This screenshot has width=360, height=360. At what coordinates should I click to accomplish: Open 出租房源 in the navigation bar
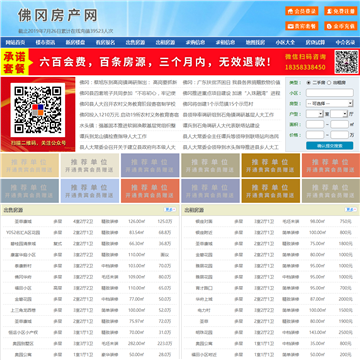(165, 42)
